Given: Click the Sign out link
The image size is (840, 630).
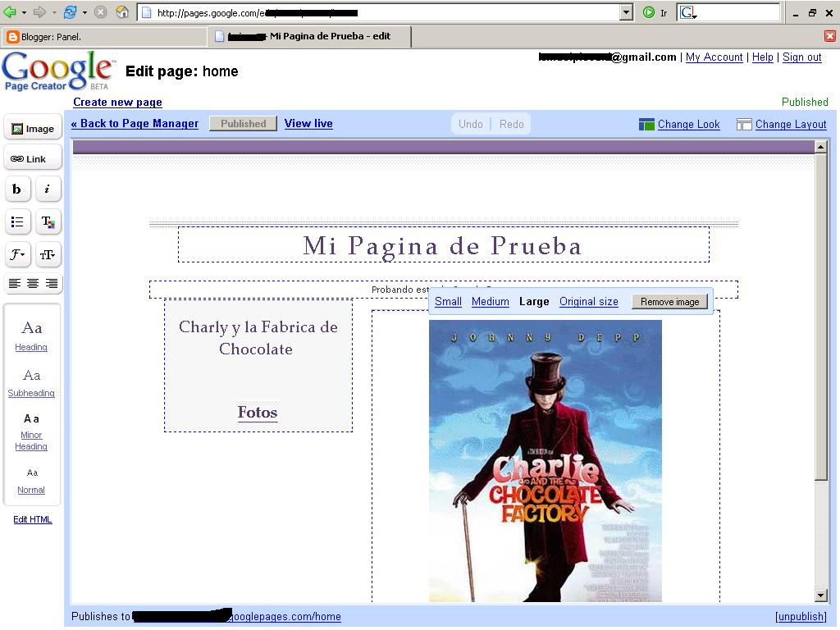Looking at the screenshot, I should click(x=802, y=57).
